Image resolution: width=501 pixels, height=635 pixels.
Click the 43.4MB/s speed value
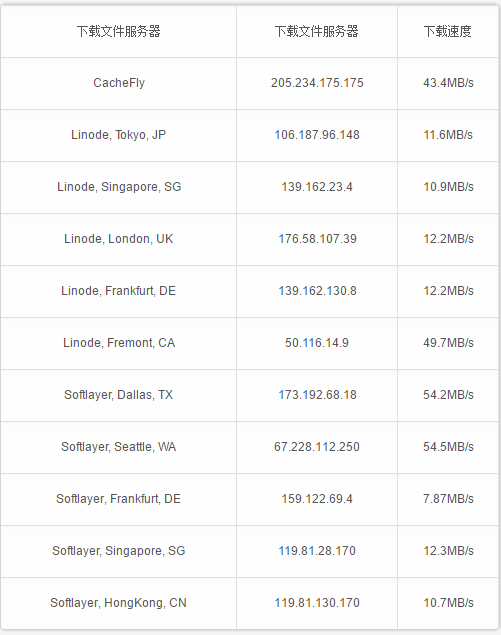448,83
